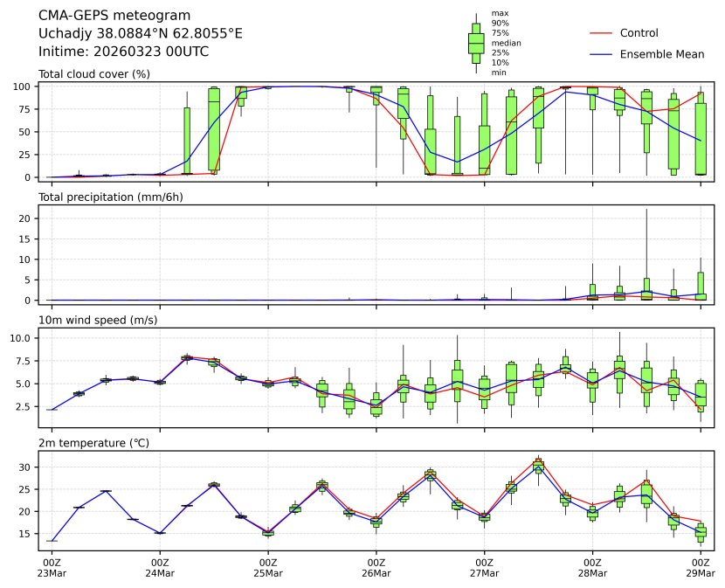Select the Ensemble Mean legend label
The width and height of the screenshot is (725, 588).
click(661, 54)
